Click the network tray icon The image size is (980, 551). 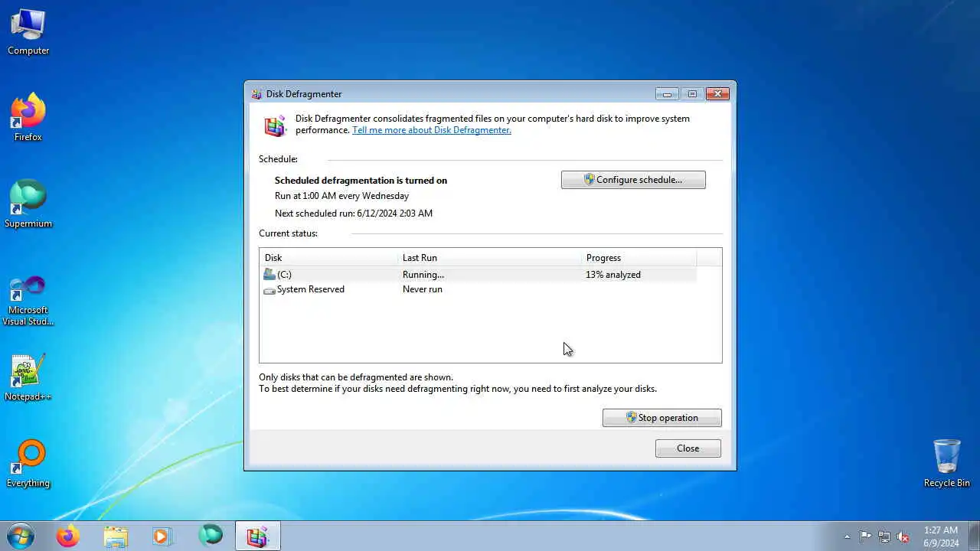pyautogui.click(x=884, y=536)
